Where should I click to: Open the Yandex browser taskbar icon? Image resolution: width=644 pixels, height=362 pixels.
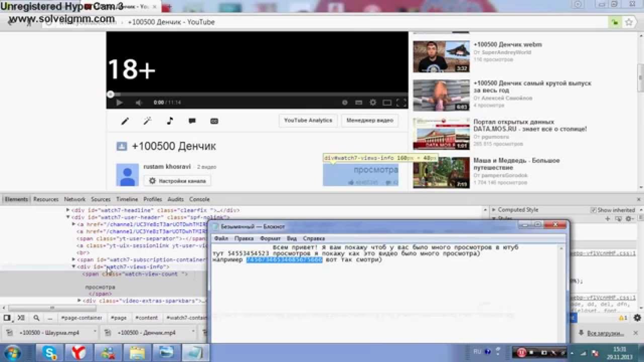click(78, 352)
